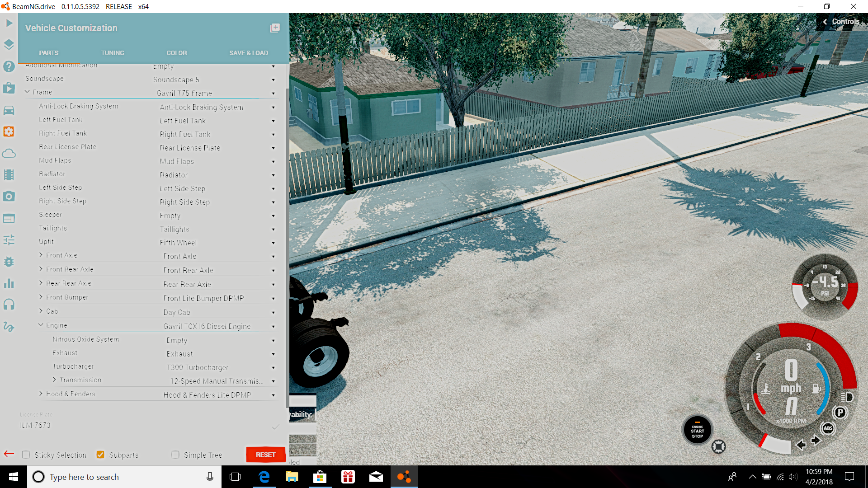Click the right turn signal arrow
The height and width of the screenshot is (488, 868).
[816, 440]
